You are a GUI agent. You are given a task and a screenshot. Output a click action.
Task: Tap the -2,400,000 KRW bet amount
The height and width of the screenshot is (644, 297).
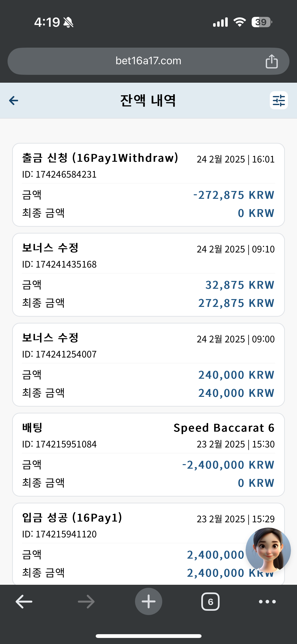(228, 465)
